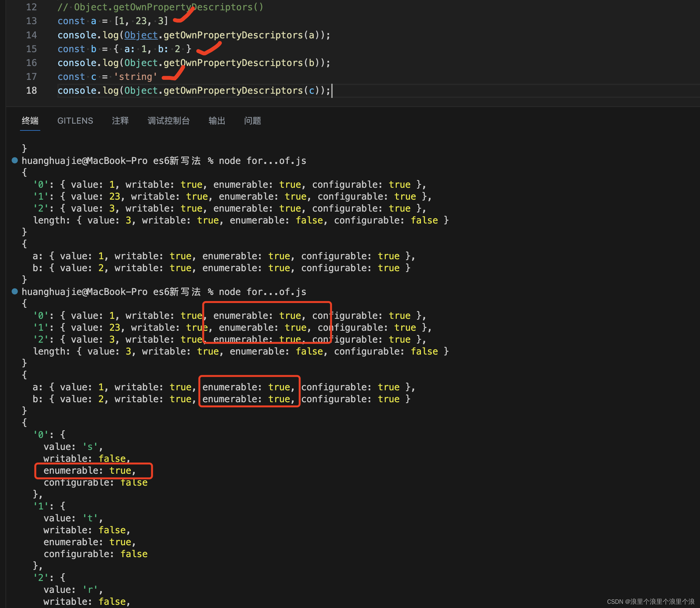Open the 注释 comments tab
This screenshot has height=608, width=700.
point(120,121)
